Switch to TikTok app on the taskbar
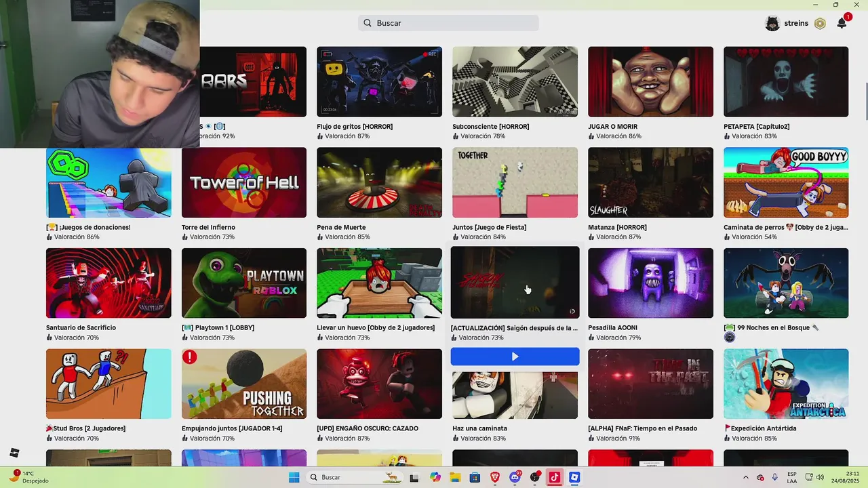The height and width of the screenshot is (488, 868). 555,477
